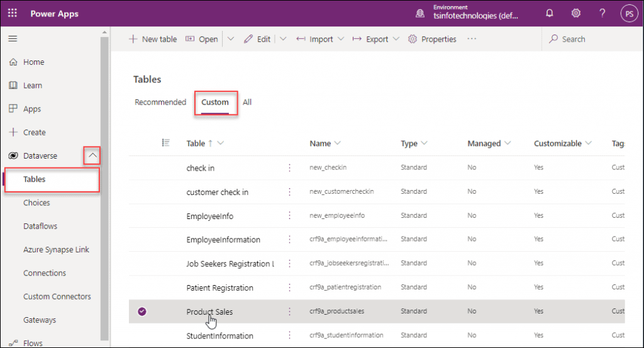Open Custom Connectors in sidebar

[x=57, y=296]
